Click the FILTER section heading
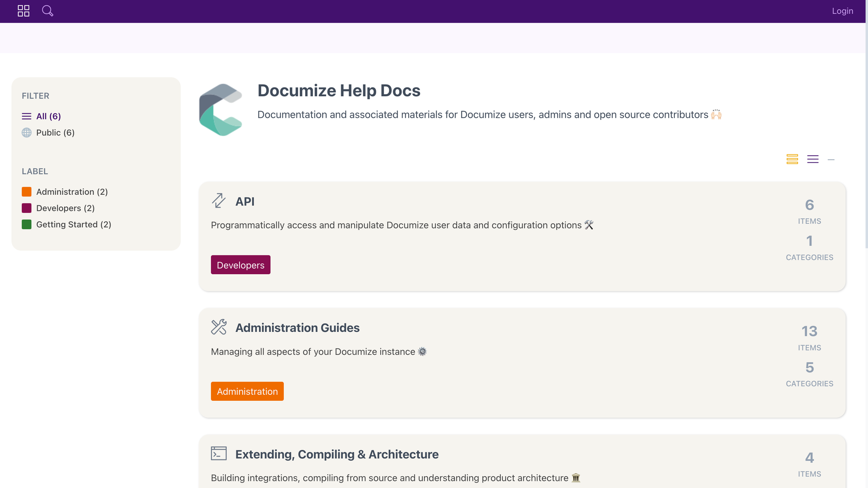868x488 pixels. coord(36,96)
